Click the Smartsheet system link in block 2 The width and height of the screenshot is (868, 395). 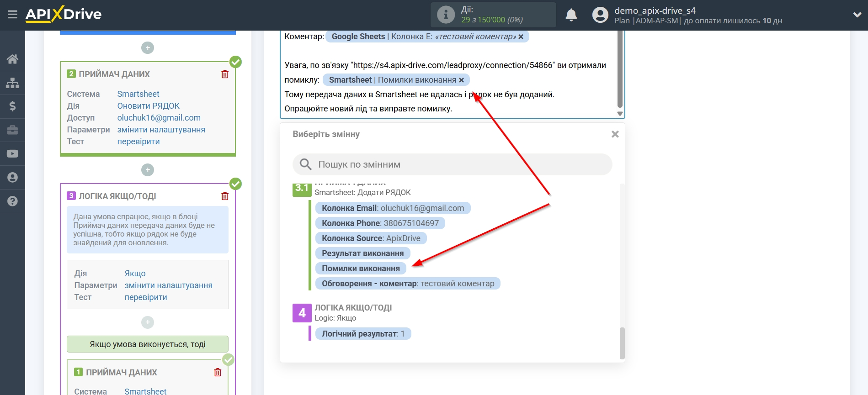[138, 94]
